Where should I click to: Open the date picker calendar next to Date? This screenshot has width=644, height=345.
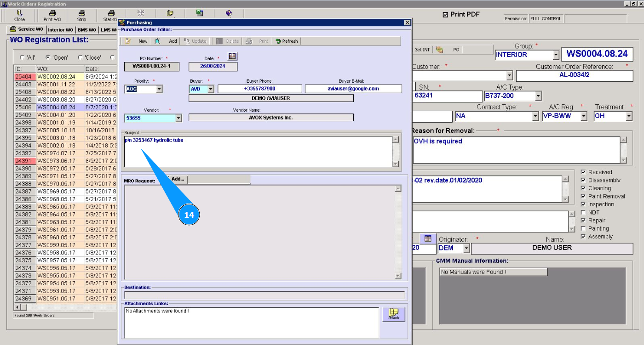click(x=232, y=57)
